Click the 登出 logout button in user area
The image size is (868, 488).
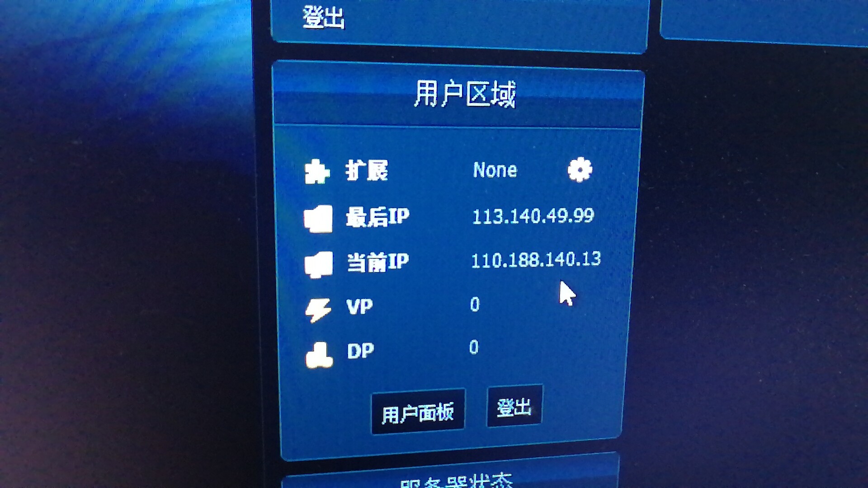point(514,406)
